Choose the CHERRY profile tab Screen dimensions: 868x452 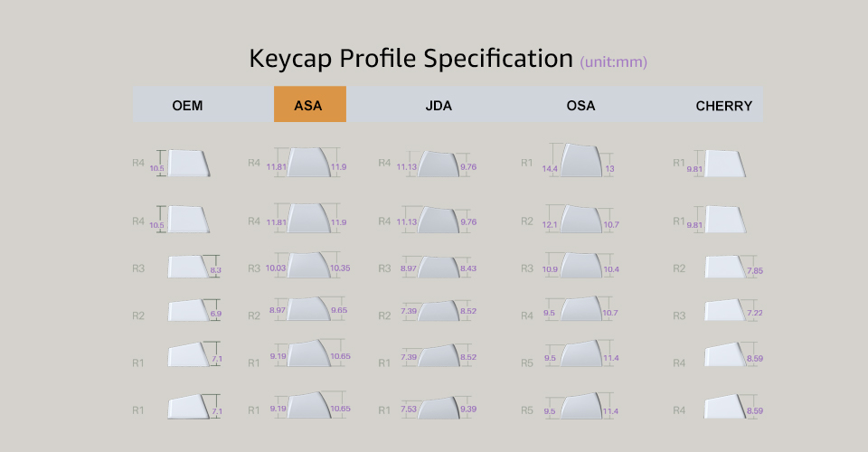[723, 106]
